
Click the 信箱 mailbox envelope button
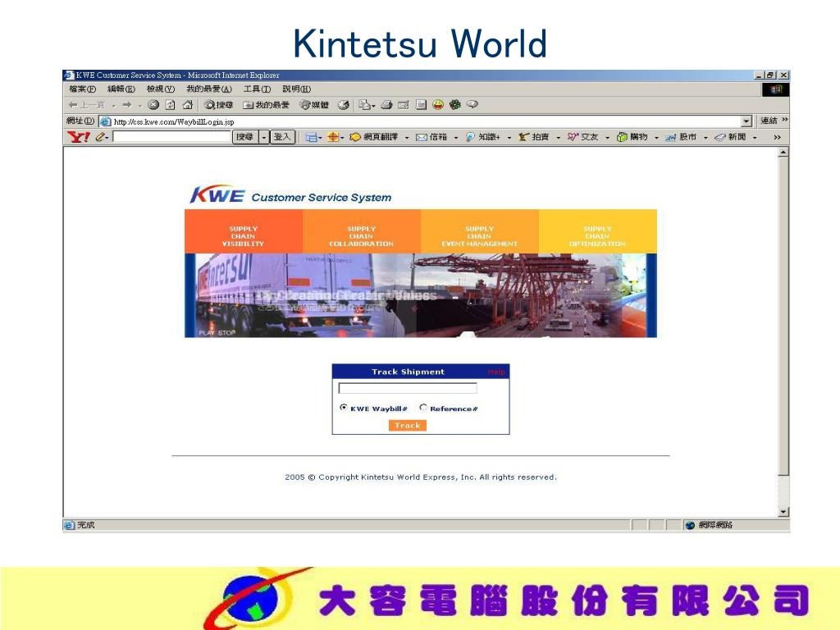coord(431,137)
